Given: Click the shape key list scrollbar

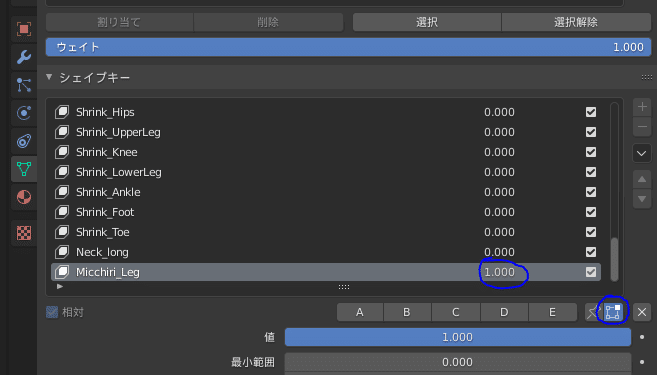Looking at the screenshot, I should [x=614, y=259].
